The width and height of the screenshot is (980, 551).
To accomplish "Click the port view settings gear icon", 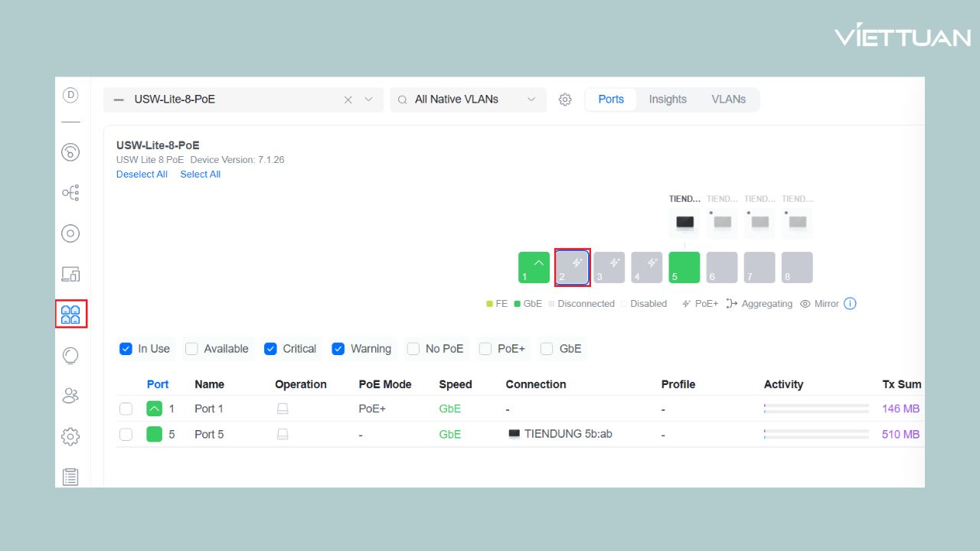I will 565,99.
